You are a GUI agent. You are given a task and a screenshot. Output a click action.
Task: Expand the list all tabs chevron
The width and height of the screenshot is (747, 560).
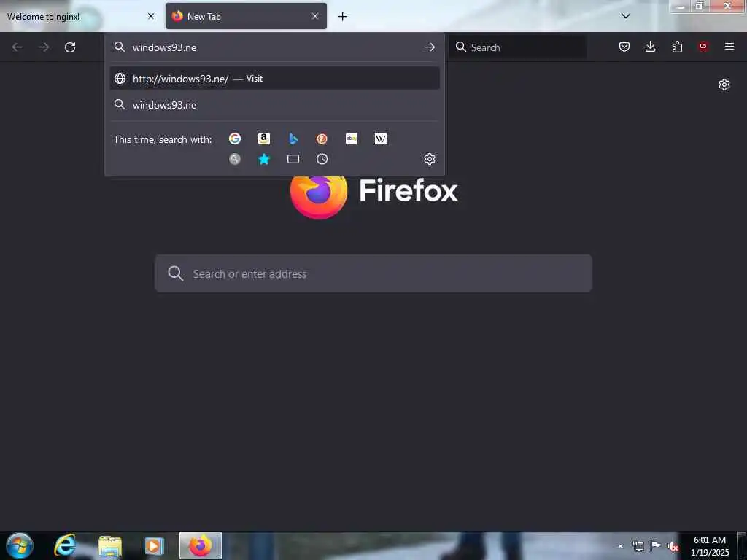click(625, 16)
